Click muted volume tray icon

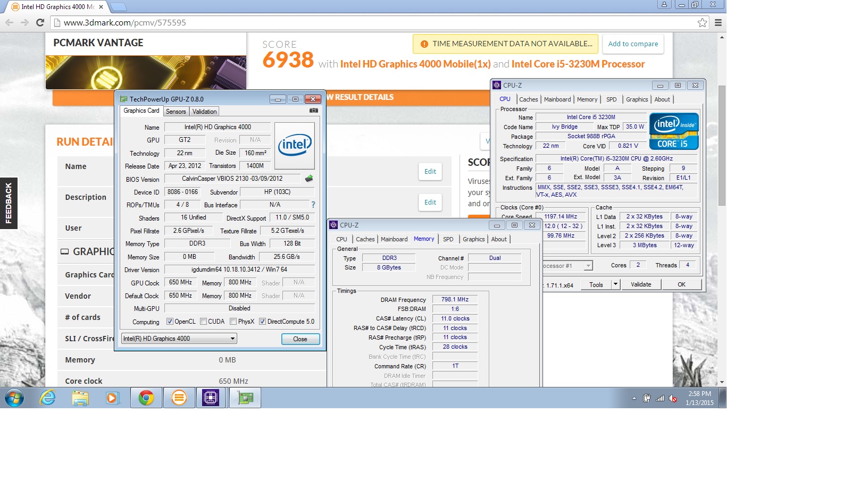673,398
